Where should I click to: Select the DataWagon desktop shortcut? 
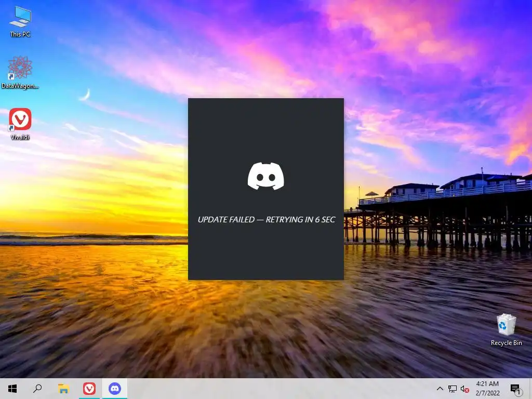click(x=20, y=72)
